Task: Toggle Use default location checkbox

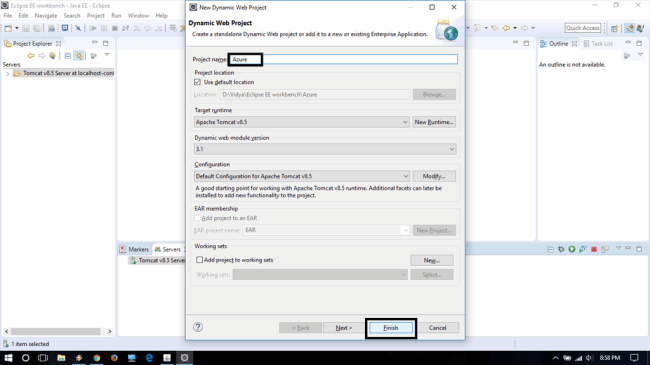Action: (197, 82)
